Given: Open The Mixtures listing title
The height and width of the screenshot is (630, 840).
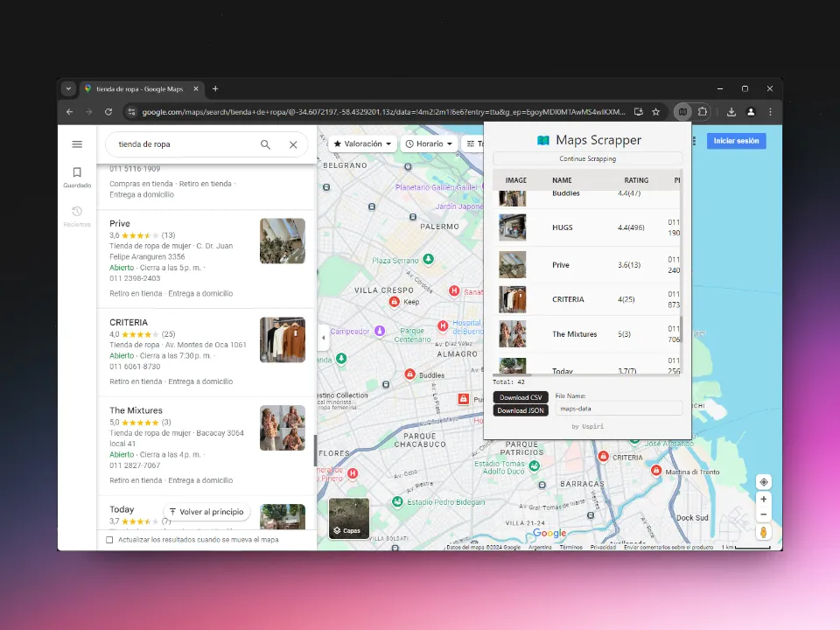Looking at the screenshot, I should (x=136, y=410).
